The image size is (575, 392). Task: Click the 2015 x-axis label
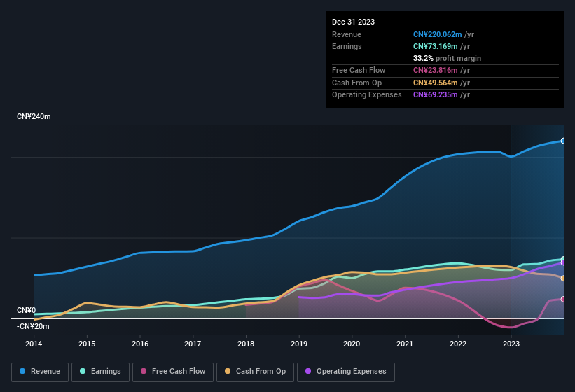[87, 344]
